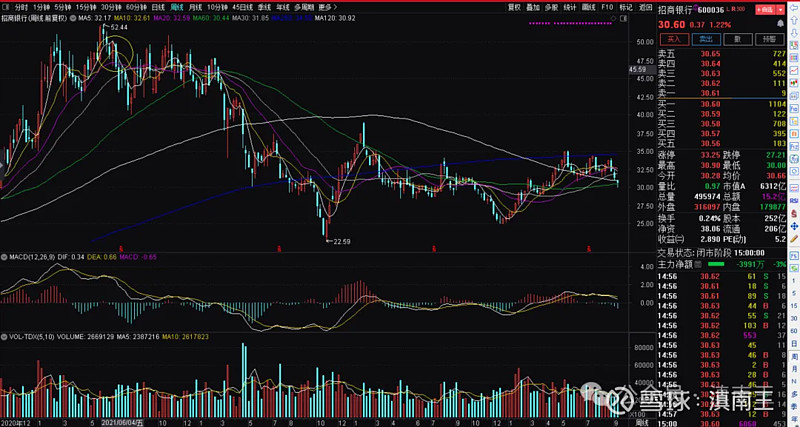The height and width of the screenshot is (427, 800).
Task: Open the 叠加 overlay menu
Action: (x=533, y=8)
